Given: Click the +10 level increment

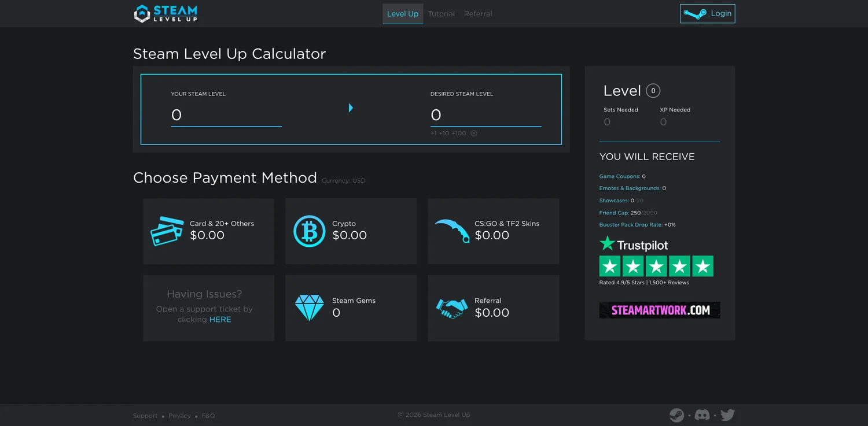Looking at the screenshot, I should point(444,134).
